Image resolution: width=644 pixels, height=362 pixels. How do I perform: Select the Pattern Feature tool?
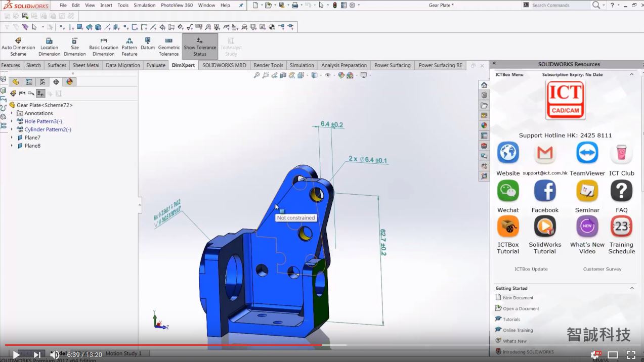click(129, 46)
